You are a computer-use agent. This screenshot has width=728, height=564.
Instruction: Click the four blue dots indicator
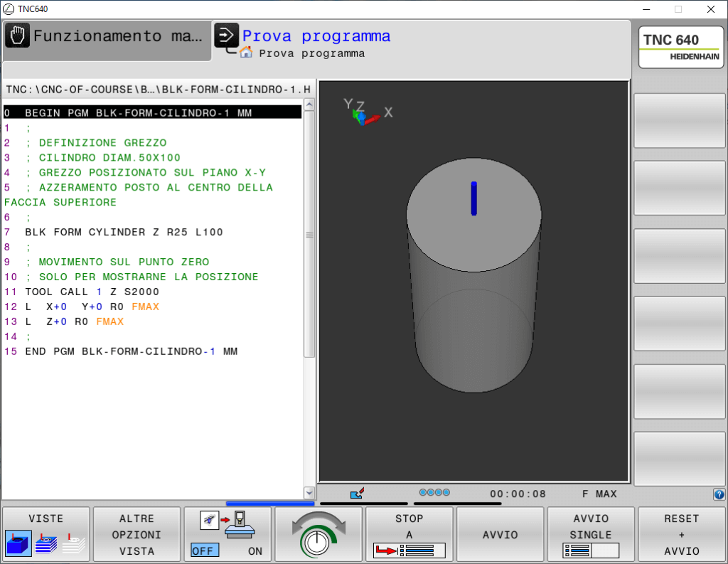[x=434, y=492]
